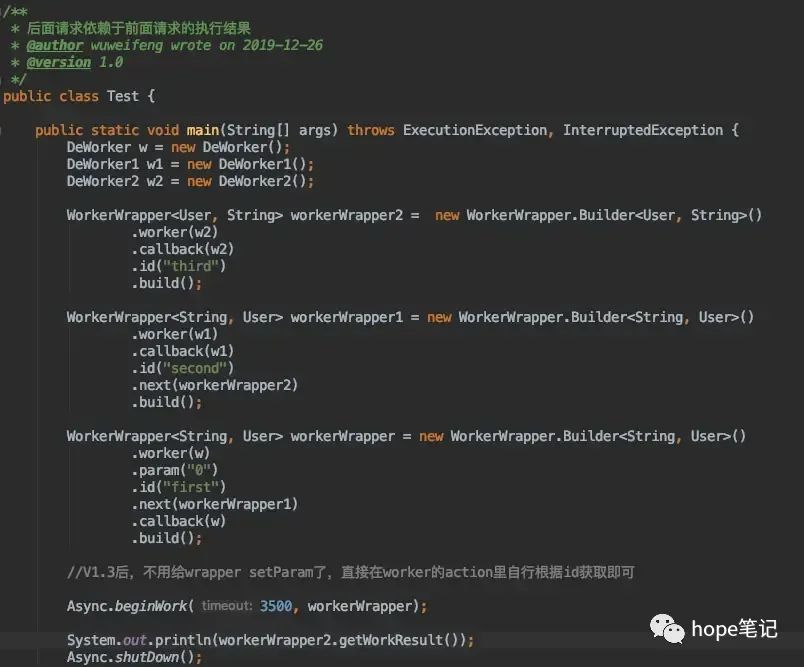Select the next(workerWrapper1) call
This screenshot has height=667, width=804.
coord(214,503)
